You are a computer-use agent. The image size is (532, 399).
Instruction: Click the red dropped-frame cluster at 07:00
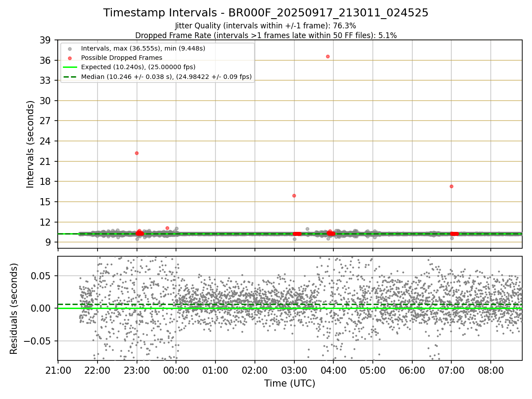pyautogui.click(x=454, y=234)
